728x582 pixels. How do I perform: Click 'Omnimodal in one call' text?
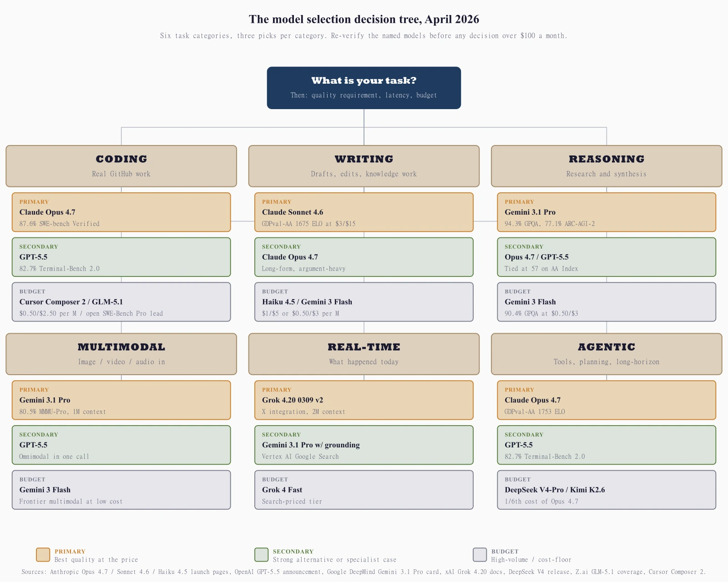(54, 457)
